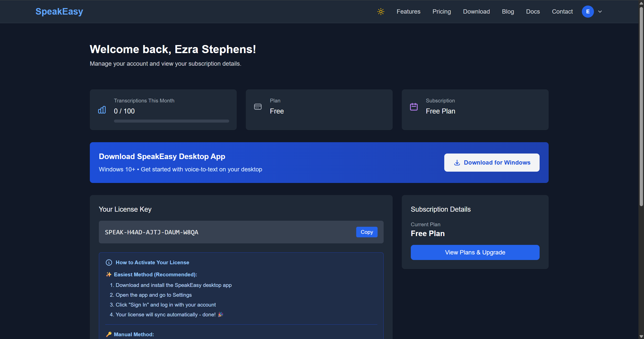This screenshot has height=339, width=644.
Task: Copy the license key
Action: click(367, 232)
